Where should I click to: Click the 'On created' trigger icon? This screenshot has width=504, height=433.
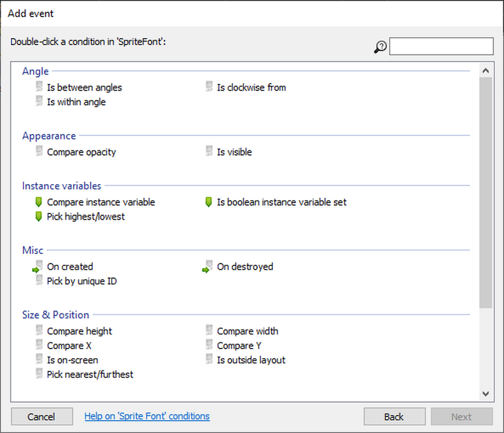click(38, 267)
